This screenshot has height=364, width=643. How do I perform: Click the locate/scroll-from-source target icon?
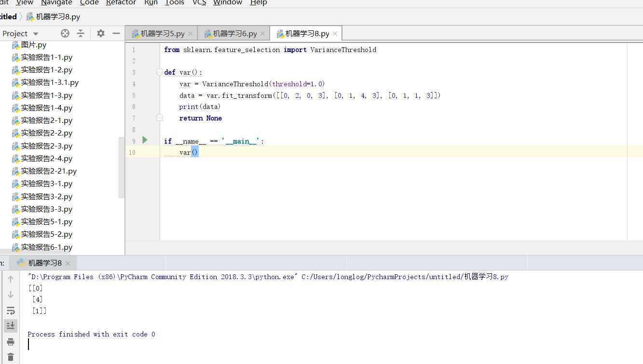[x=65, y=33]
